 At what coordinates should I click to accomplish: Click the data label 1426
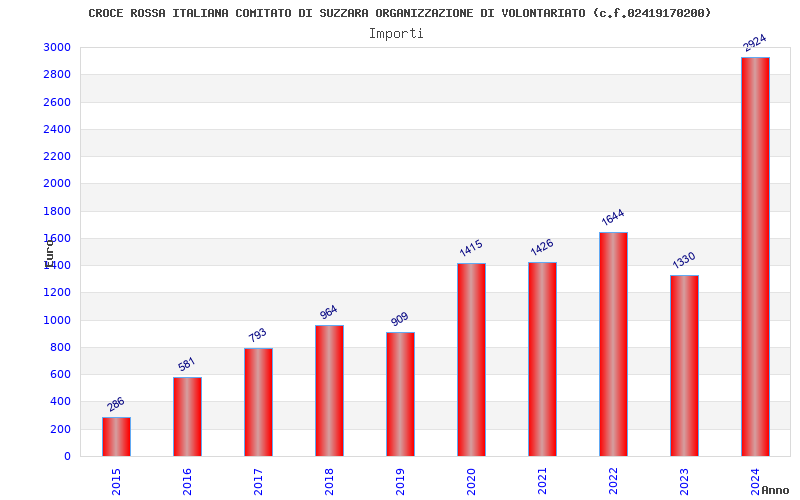(x=541, y=247)
